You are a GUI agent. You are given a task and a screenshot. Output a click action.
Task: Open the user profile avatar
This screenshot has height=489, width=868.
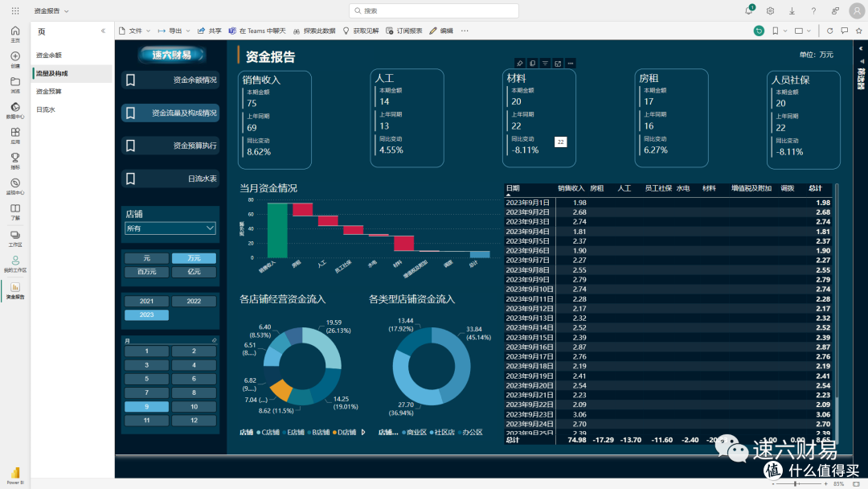(857, 10)
